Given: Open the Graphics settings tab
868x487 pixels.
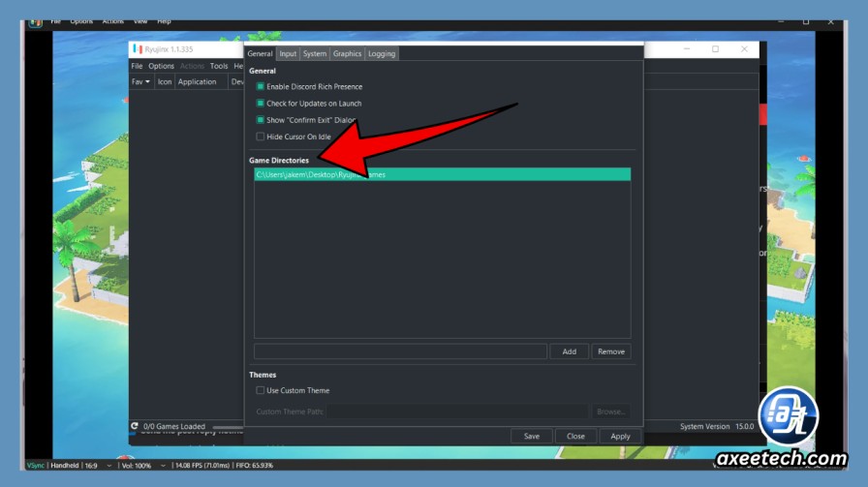Looking at the screenshot, I should 347,53.
